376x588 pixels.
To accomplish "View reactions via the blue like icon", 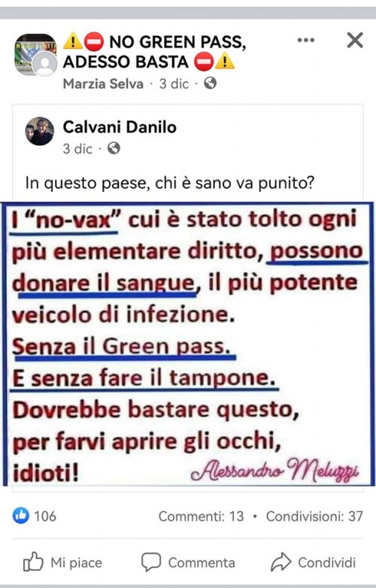I will point(20,516).
